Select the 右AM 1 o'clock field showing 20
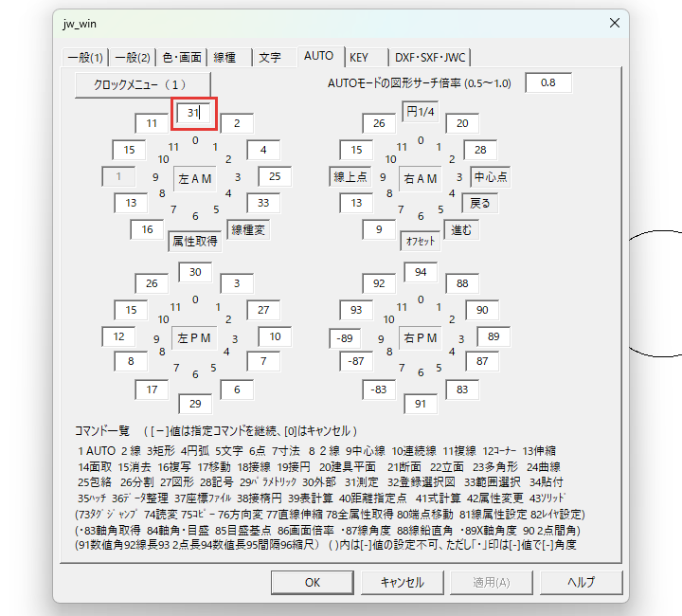Screen dimensions: 682x616 pyautogui.click(x=462, y=123)
